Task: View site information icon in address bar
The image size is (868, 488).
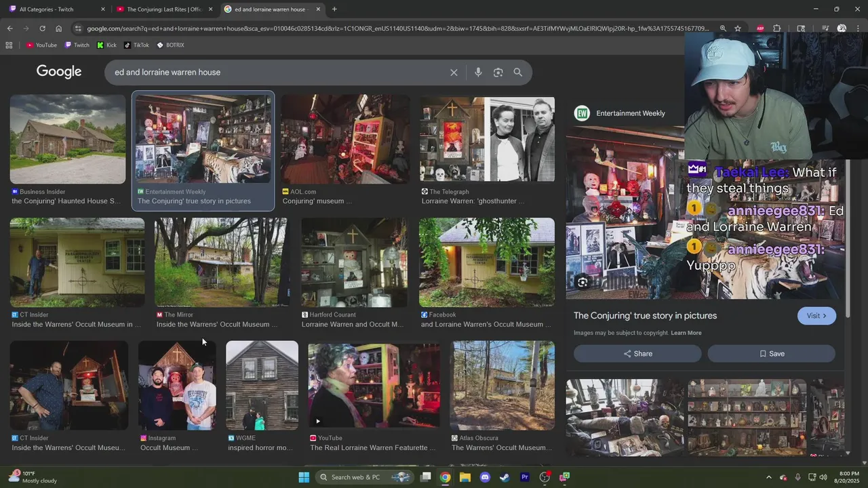Action: tap(78, 28)
